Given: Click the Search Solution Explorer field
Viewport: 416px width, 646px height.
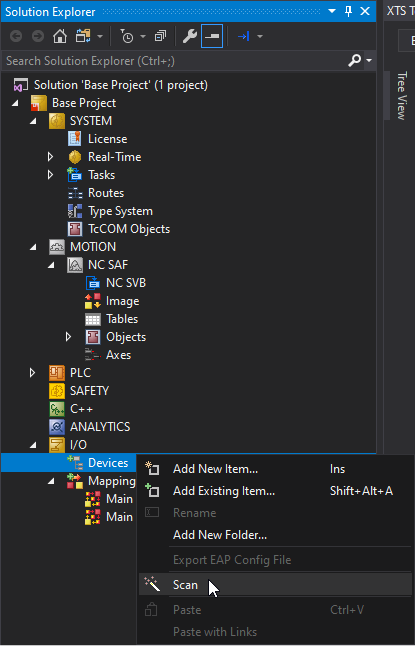Looking at the screenshot, I should 175,61.
